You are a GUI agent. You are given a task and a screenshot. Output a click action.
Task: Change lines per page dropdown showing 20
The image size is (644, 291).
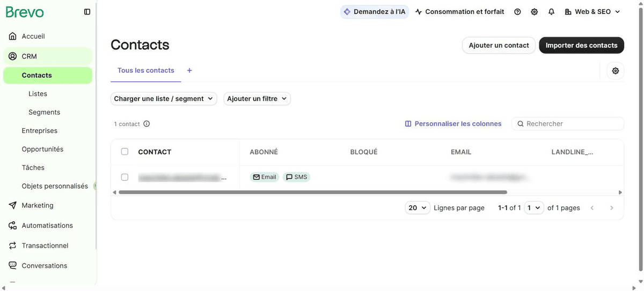(x=418, y=208)
